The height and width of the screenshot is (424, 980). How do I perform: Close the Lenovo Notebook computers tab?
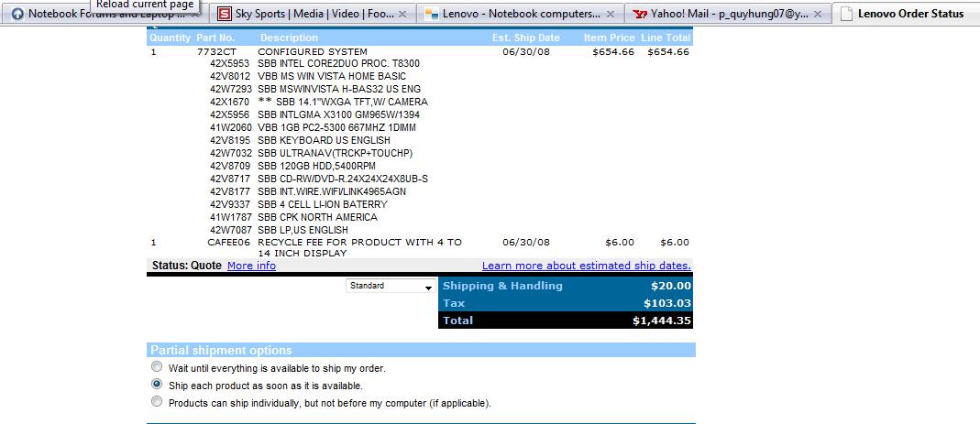click(x=611, y=14)
